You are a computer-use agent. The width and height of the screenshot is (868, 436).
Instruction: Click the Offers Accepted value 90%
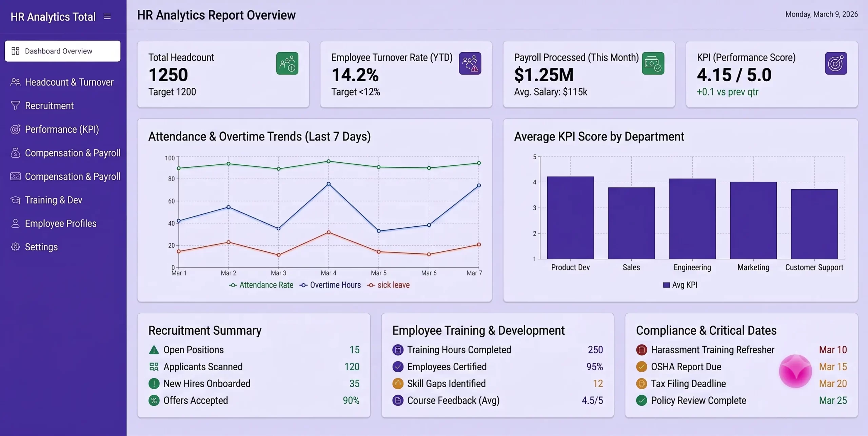(x=351, y=400)
